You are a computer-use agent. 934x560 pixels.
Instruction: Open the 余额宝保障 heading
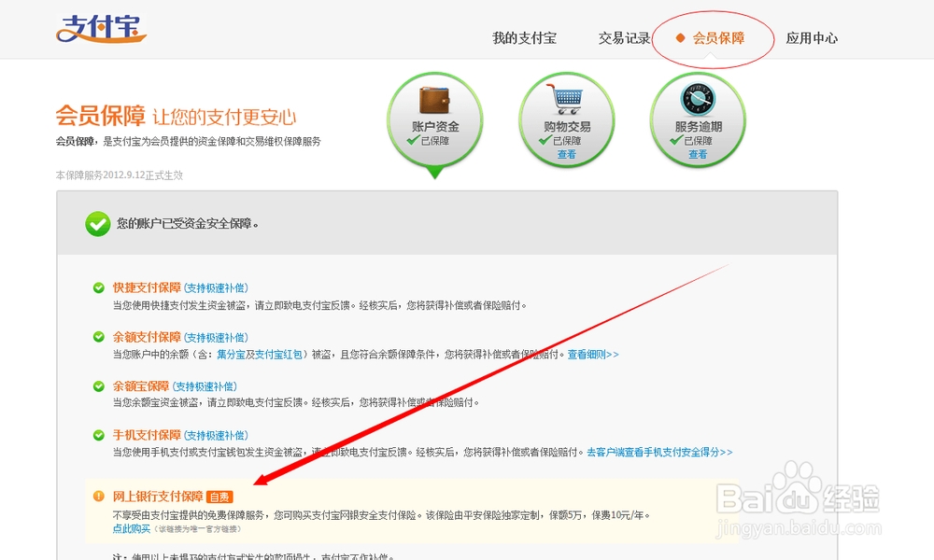(141, 386)
